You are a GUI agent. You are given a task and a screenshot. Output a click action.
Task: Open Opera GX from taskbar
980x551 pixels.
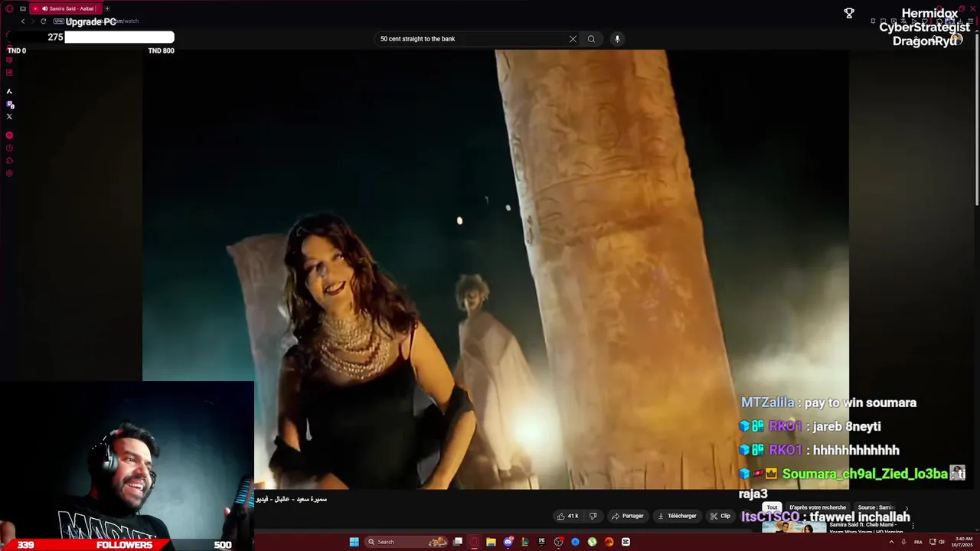474,542
